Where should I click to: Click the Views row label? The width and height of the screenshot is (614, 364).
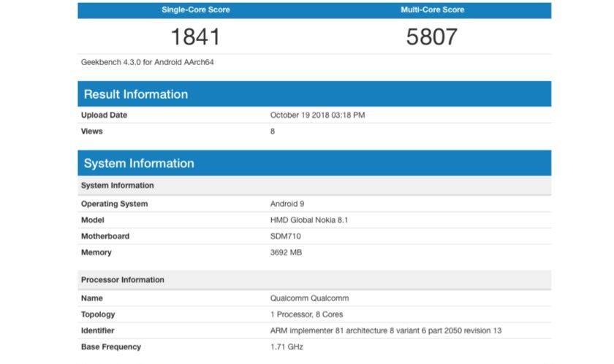pos(92,132)
